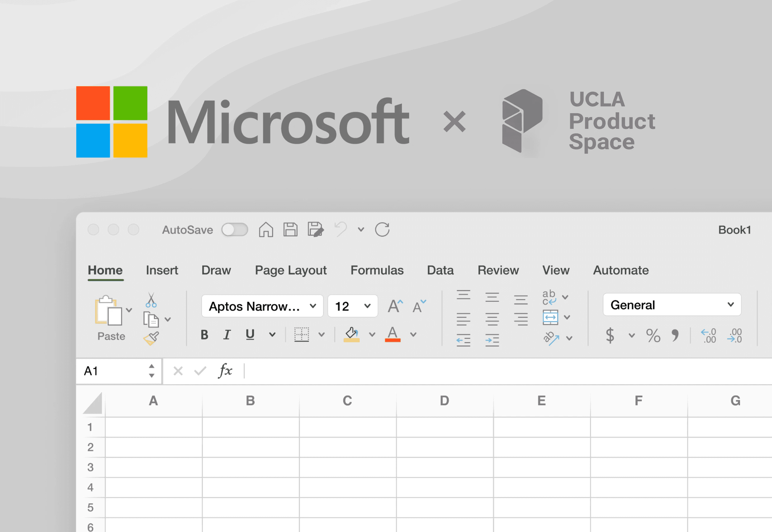Click the Borders icon

tap(302, 335)
